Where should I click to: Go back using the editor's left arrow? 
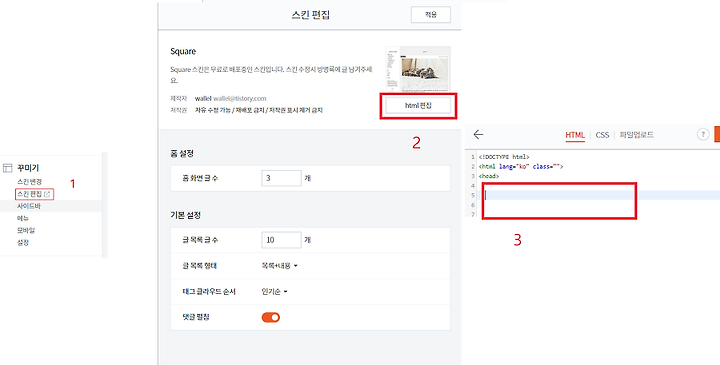pyautogui.click(x=478, y=134)
